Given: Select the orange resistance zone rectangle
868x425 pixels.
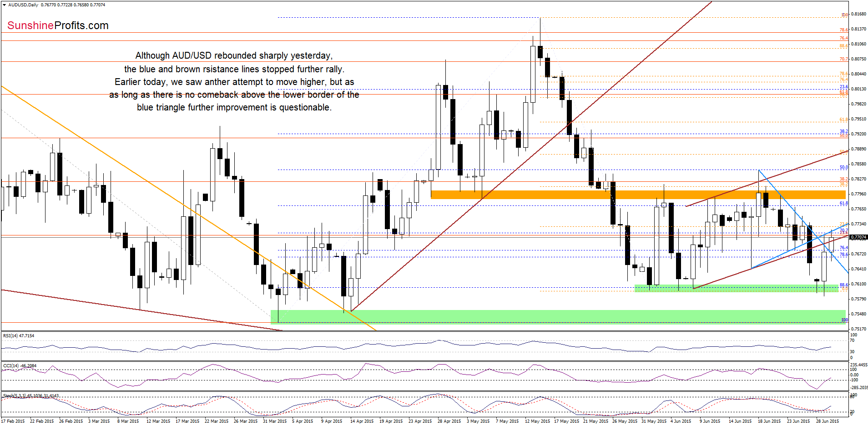Looking at the screenshot, I should pyautogui.click(x=638, y=195).
